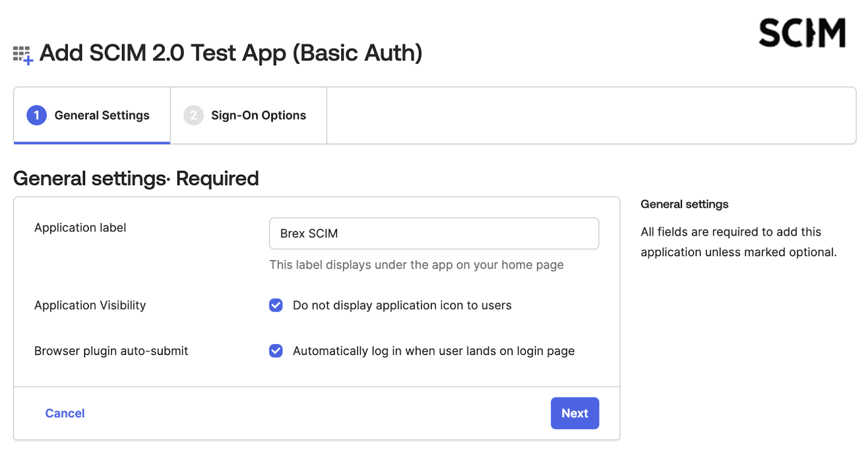Focus the Application label field containing Brex SCIM
The width and height of the screenshot is (868, 456).
433,233
